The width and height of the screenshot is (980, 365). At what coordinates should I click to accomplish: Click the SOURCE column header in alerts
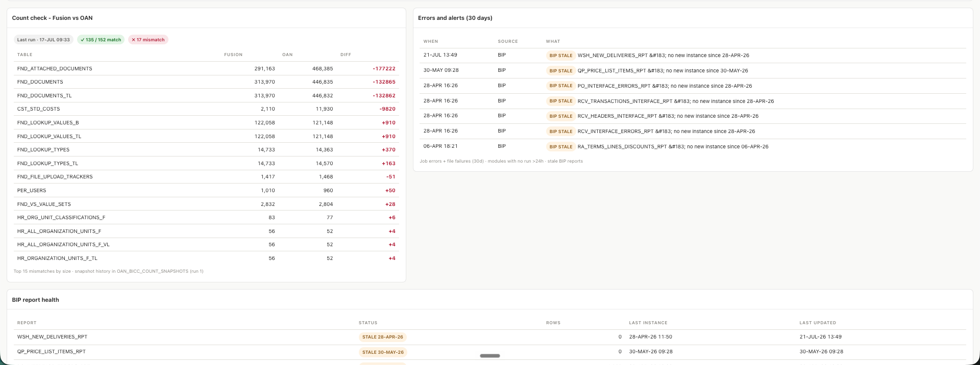[x=508, y=41]
